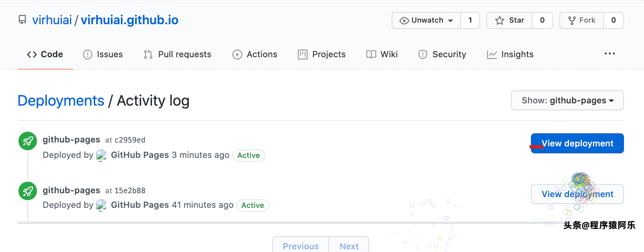Viewport: 644px width, 252px height.
Task: Open commit 15e2b88
Action: (x=130, y=191)
